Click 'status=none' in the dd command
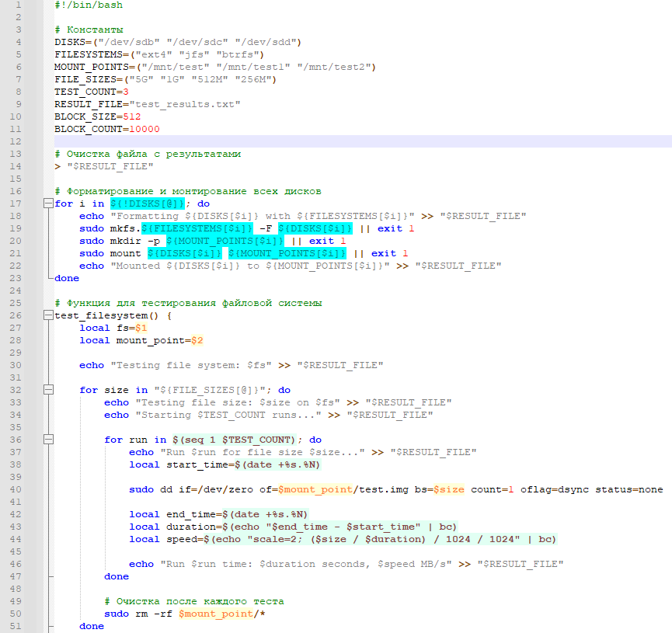Screen dimensions: 672x633 (629, 489)
